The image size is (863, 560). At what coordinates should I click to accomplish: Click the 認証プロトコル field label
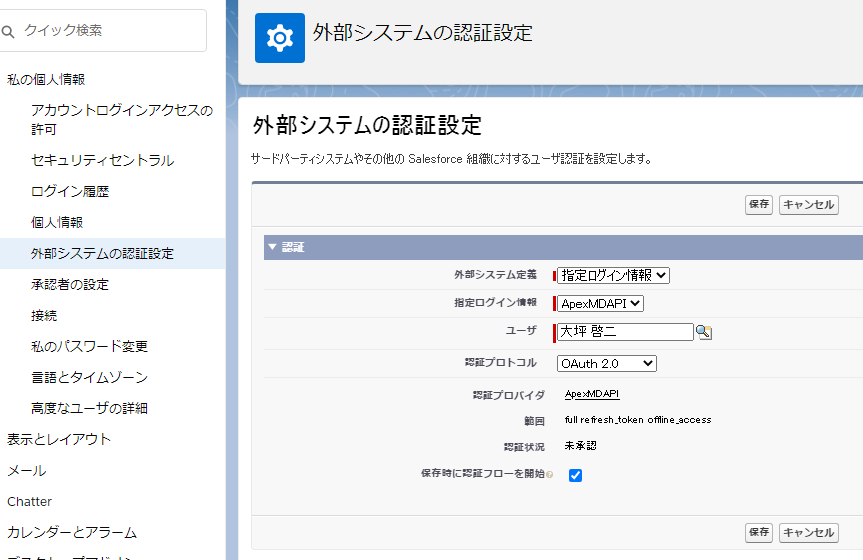[x=500, y=362]
